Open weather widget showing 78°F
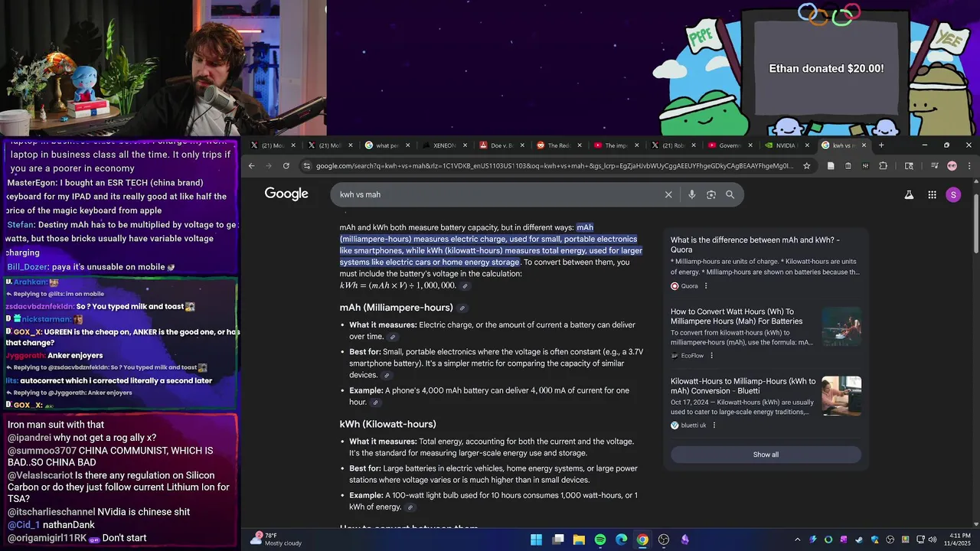This screenshot has width=980, height=551. click(276, 540)
